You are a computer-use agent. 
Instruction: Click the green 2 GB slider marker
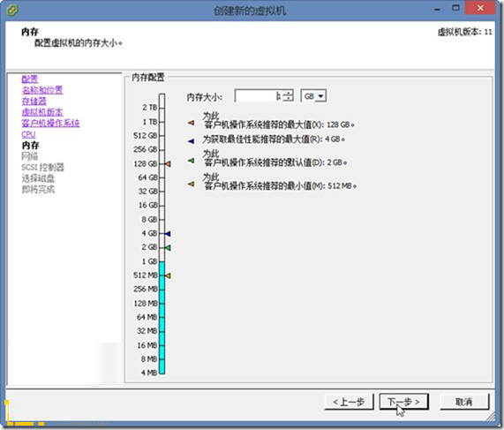(x=168, y=247)
